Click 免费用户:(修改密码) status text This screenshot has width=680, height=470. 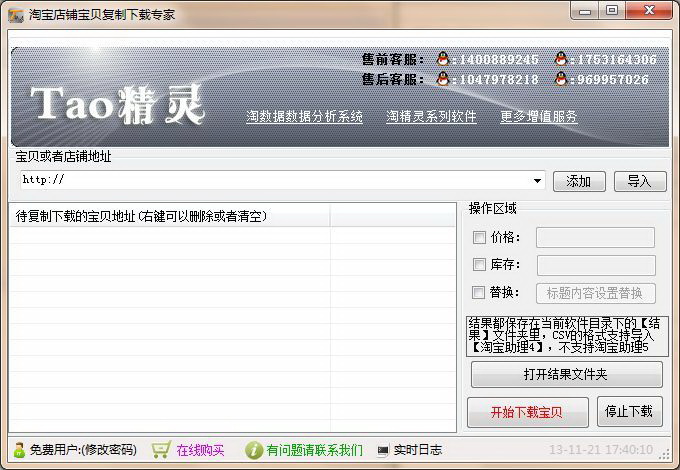[83, 450]
